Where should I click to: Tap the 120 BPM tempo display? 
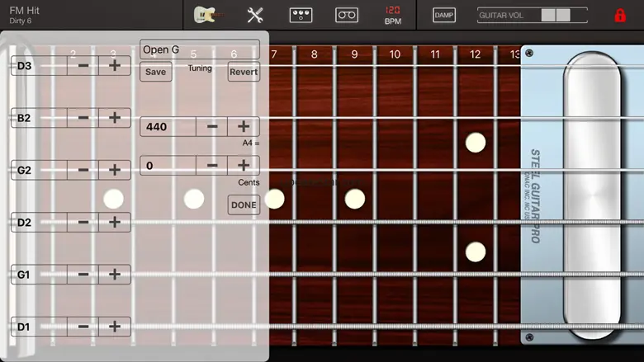(393, 15)
